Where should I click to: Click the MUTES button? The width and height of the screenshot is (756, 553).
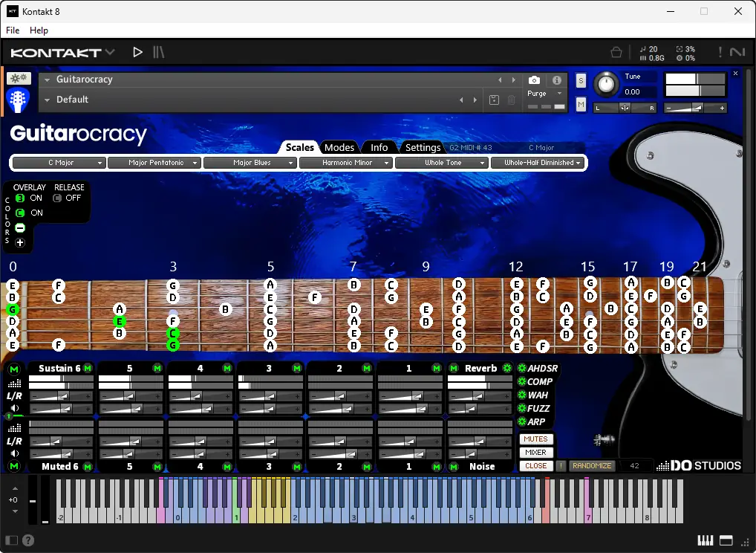pos(535,439)
